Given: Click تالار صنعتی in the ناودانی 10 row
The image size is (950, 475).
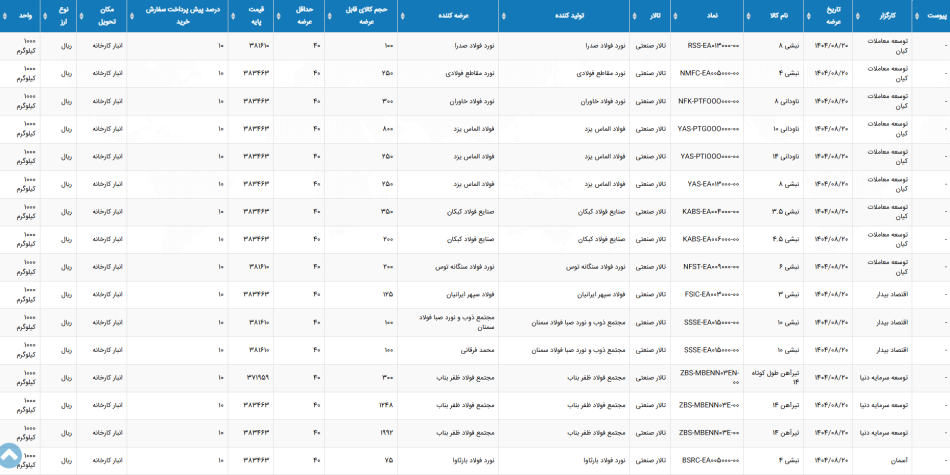Looking at the screenshot, I should 650,129.
